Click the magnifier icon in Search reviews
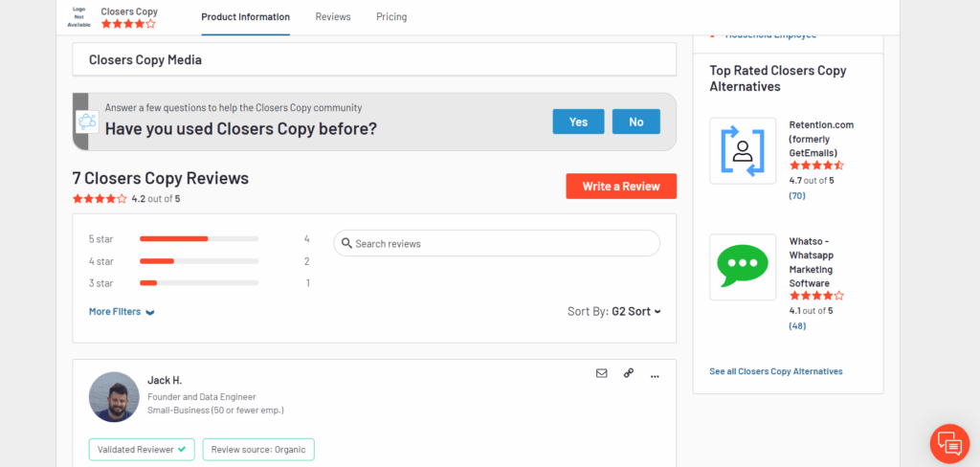 click(347, 244)
